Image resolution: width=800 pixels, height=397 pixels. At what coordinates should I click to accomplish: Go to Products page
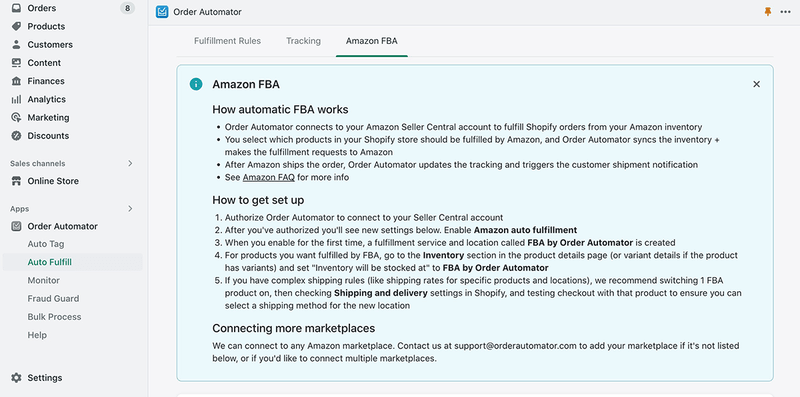coord(46,26)
